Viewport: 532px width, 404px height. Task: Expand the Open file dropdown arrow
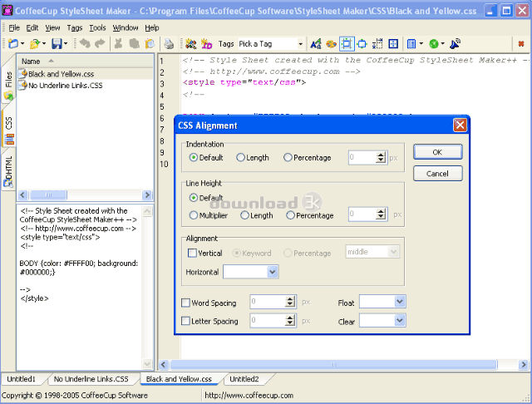pos(44,44)
